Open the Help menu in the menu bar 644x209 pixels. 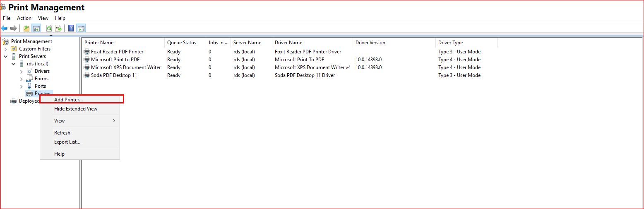(60, 18)
